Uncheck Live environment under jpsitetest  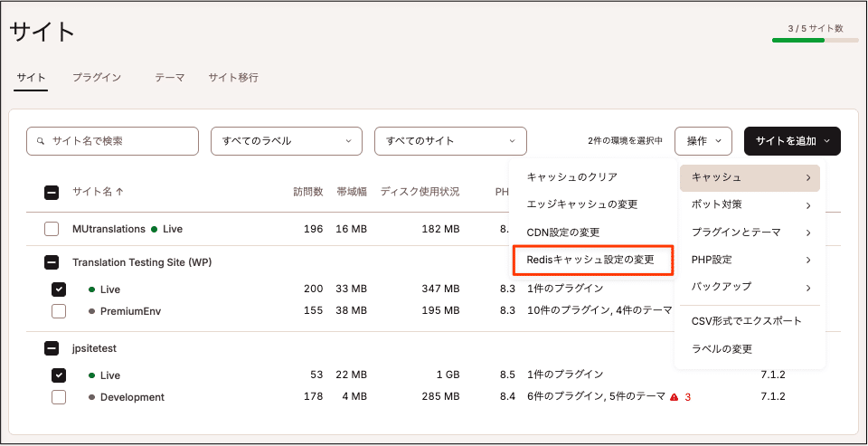point(59,375)
